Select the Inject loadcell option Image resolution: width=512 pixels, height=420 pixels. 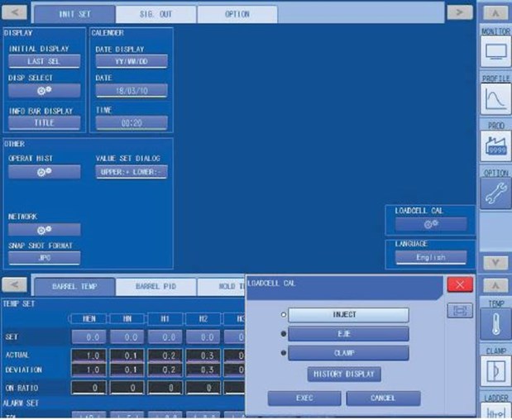click(348, 315)
